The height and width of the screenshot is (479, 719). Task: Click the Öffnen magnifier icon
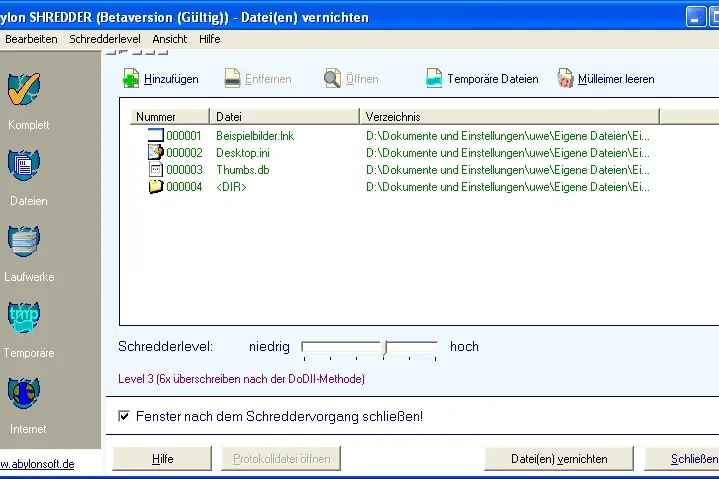(x=332, y=78)
